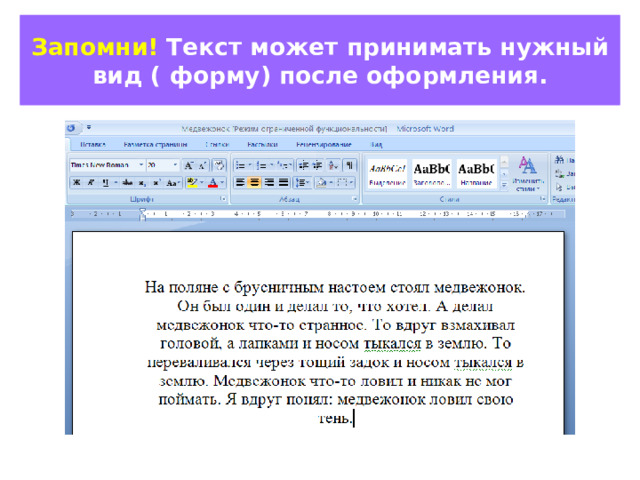Click multilevel list icon
This screenshot has width=640, height=480.
(282, 165)
